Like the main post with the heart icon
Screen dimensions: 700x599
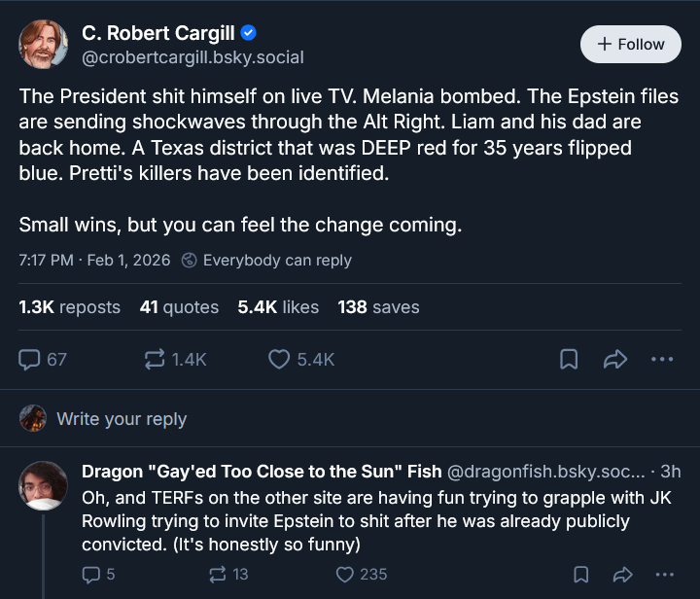pyautogui.click(x=280, y=359)
